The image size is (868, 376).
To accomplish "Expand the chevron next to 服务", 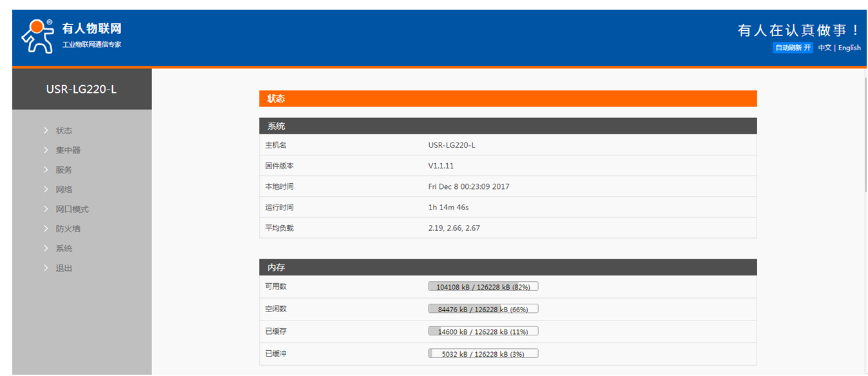I will tap(46, 170).
